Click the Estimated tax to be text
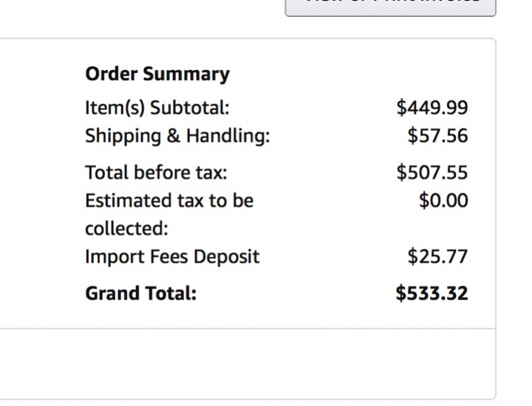 click(x=169, y=201)
